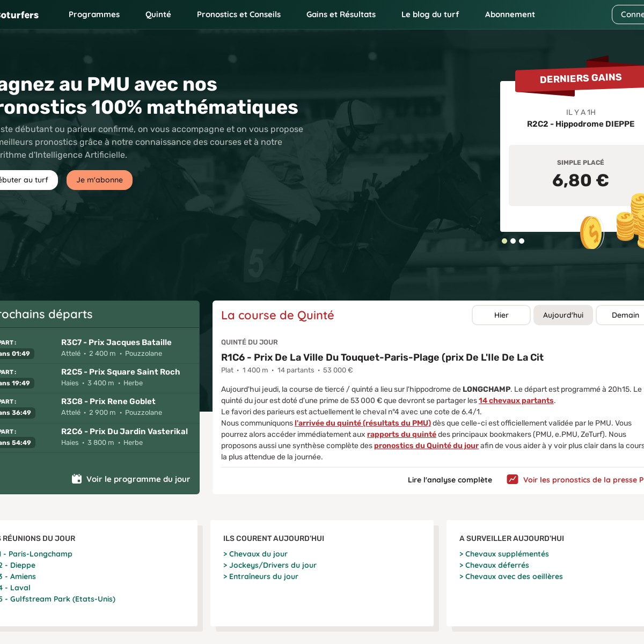
Task: Select the Hier tab for Quinté
Action: point(501,315)
